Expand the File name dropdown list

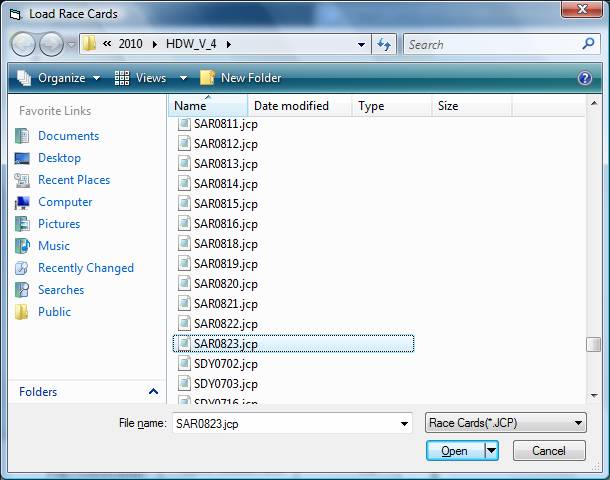coord(404,423)
